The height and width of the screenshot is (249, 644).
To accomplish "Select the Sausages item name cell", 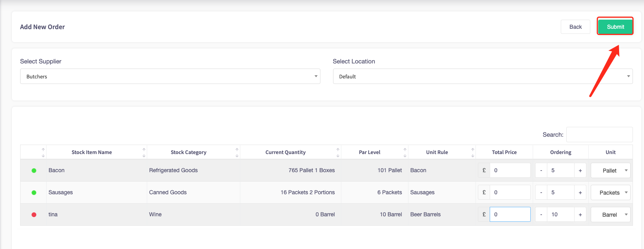I will [x=97, y=193].
